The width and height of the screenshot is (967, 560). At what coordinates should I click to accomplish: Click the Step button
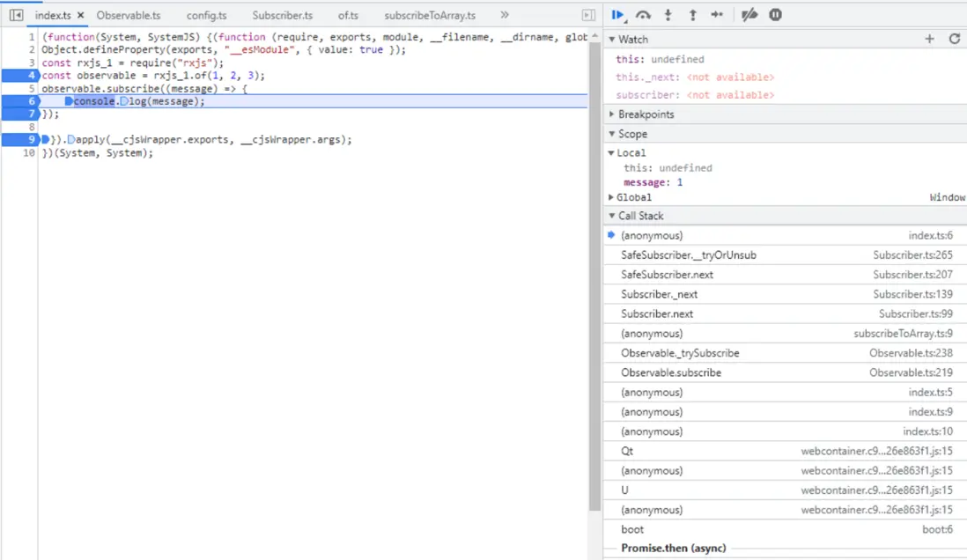pyautogui.click(x=717, y=15)
